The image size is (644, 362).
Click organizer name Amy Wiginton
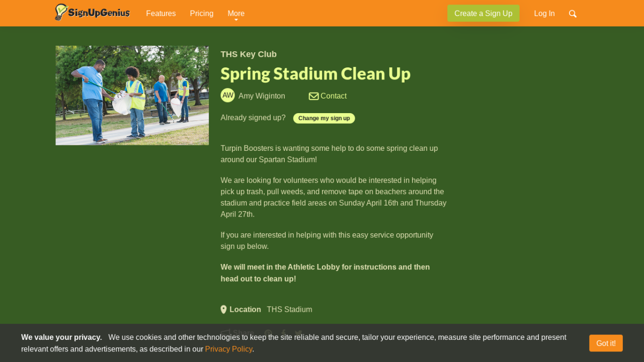point(262,96)
